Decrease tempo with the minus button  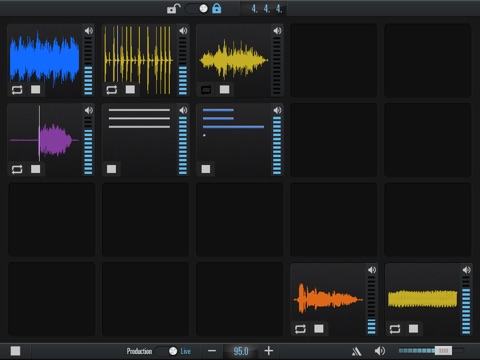[212, 351]
